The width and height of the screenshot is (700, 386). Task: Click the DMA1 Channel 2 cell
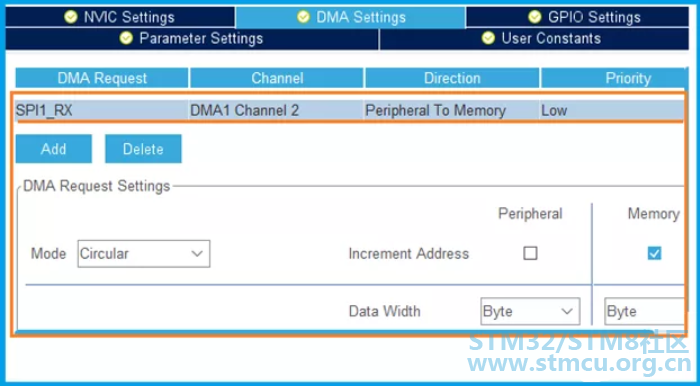pyautogui.click(x=277, y=111)
